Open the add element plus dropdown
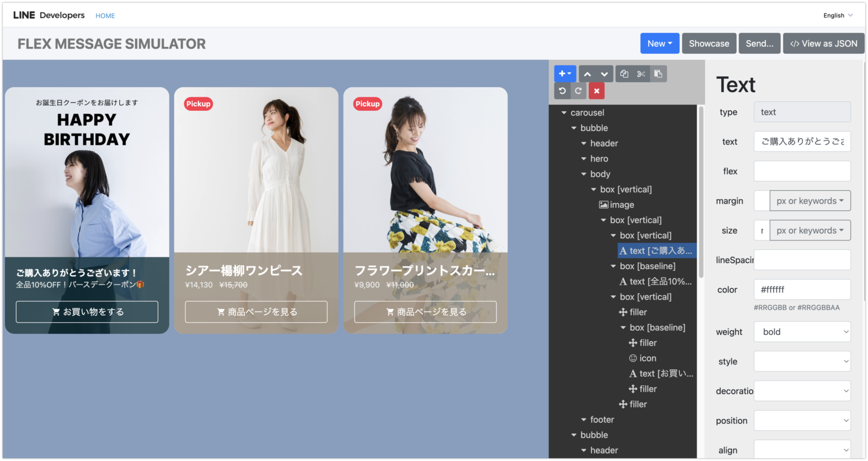868x461 pixels. pos(565,74)
